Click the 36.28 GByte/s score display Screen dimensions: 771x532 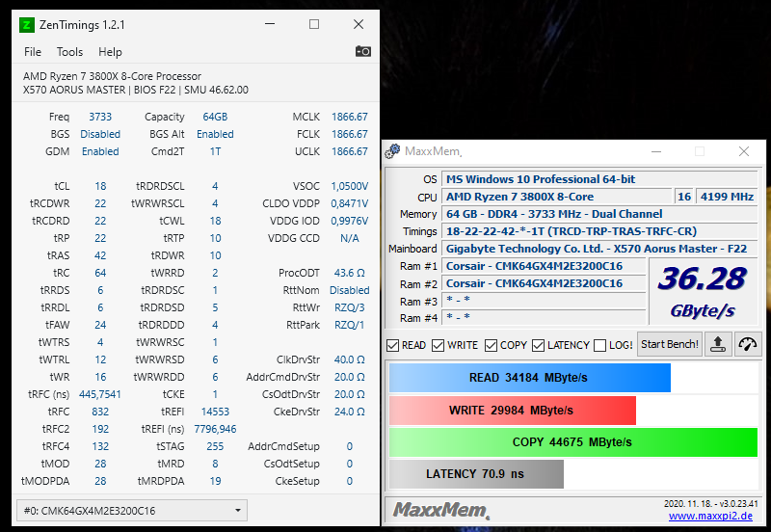[x=703, y=292]
